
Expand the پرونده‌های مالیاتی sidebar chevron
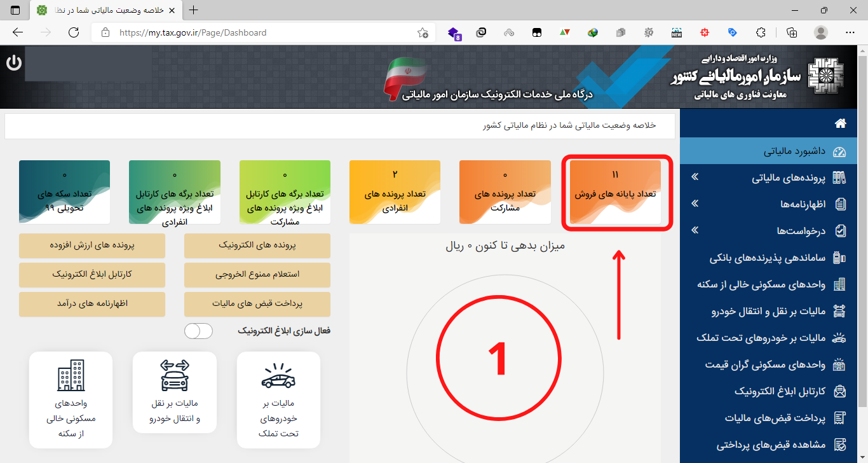pos(695,177)
